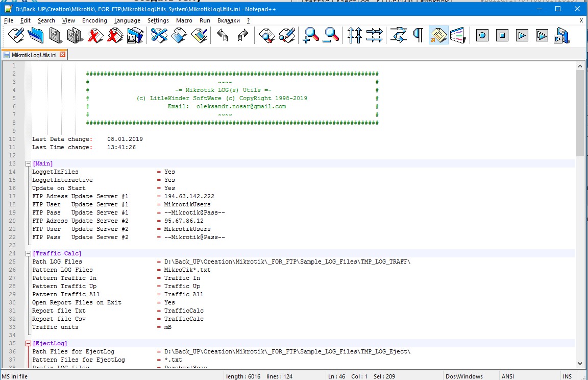Click the ANSI encoding status bar entry
This screenshot has height=380, width=588.
point(508,376)
